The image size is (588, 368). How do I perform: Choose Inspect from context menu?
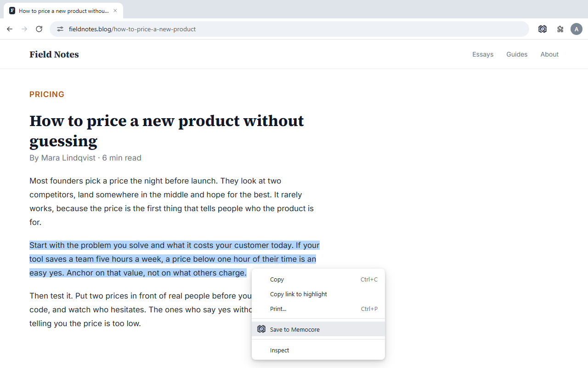(x=318, y=350)
